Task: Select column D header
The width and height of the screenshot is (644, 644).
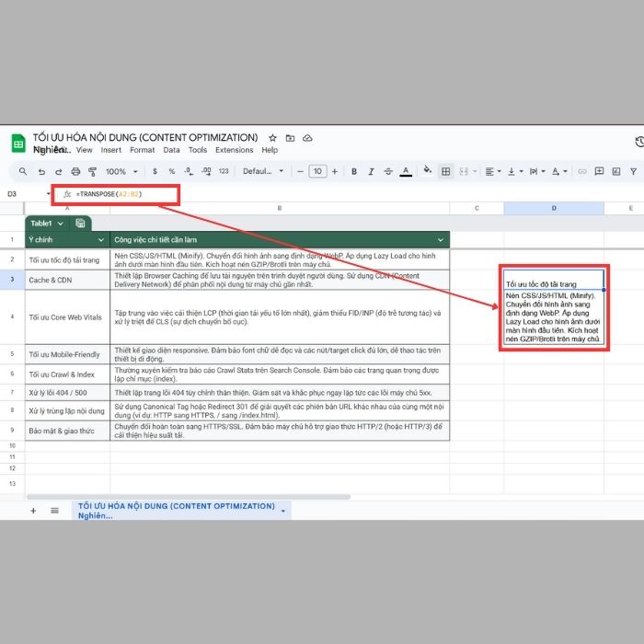Action: click(554, 208)
